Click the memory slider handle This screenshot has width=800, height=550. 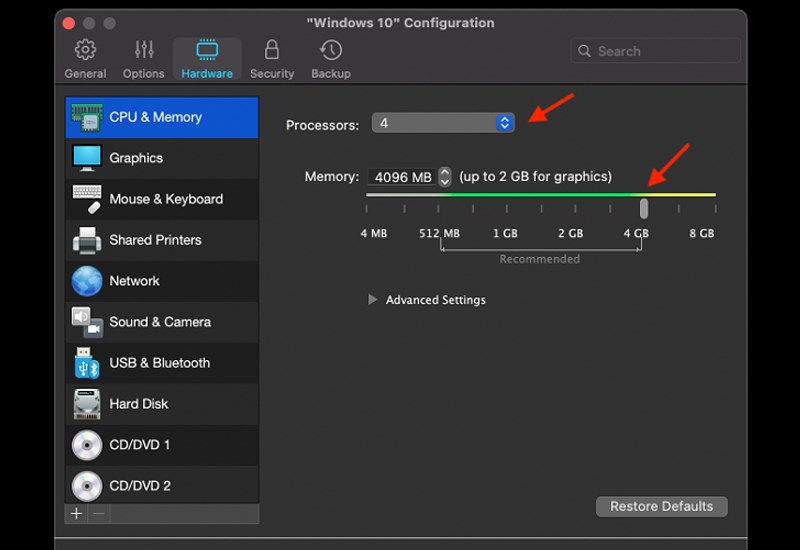tap(644, 208)
